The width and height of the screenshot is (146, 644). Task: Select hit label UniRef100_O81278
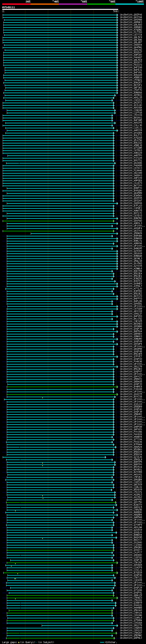[x=131, y=366]
